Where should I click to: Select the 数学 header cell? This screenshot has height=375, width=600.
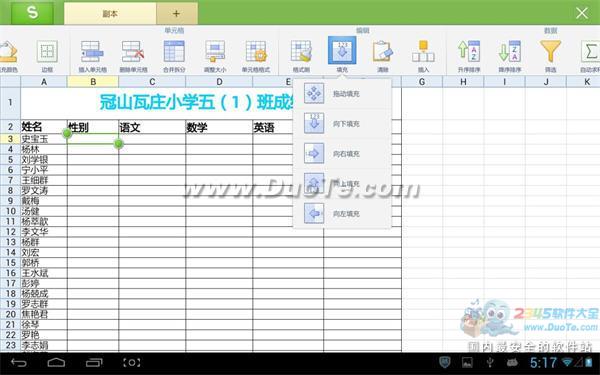(219, 127)
